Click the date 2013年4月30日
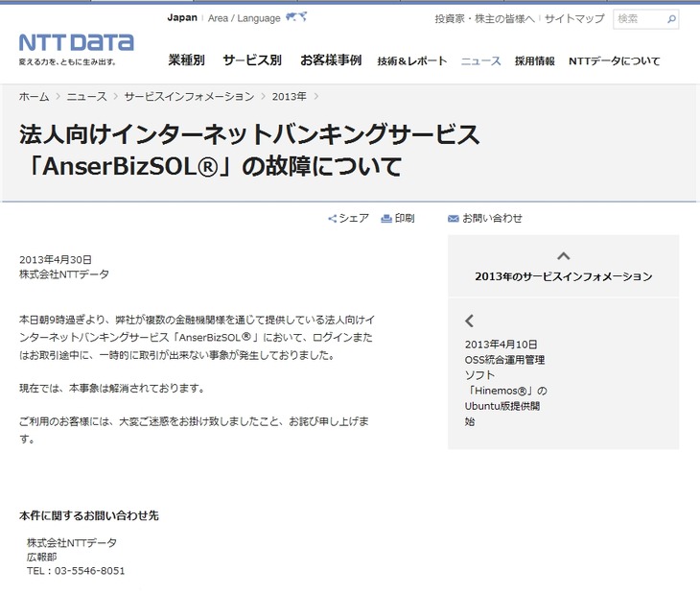This screenshot has height=595, width=700. pos(56,259)
